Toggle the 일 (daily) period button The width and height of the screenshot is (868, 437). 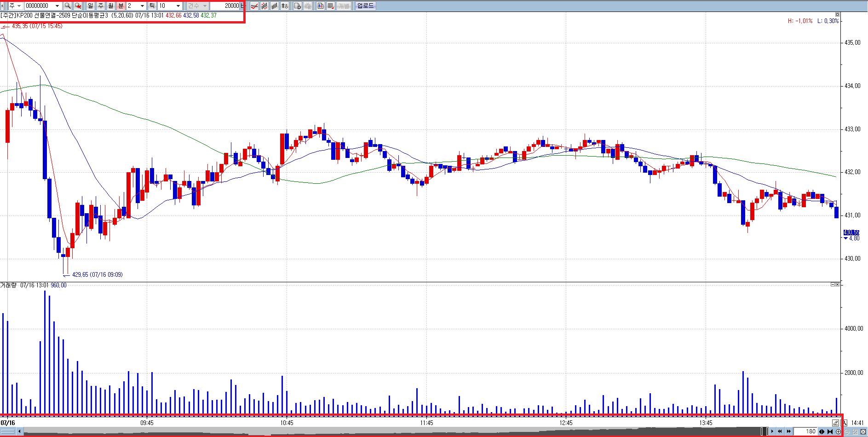91,6
